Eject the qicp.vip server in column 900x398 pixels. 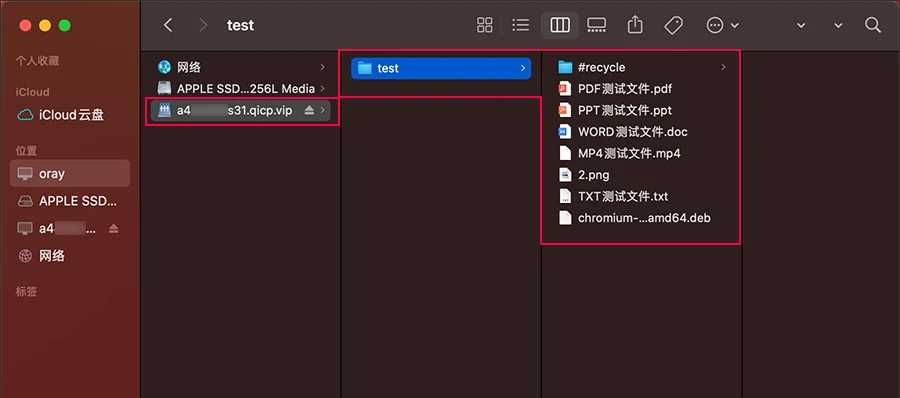[x=309, y=110]
